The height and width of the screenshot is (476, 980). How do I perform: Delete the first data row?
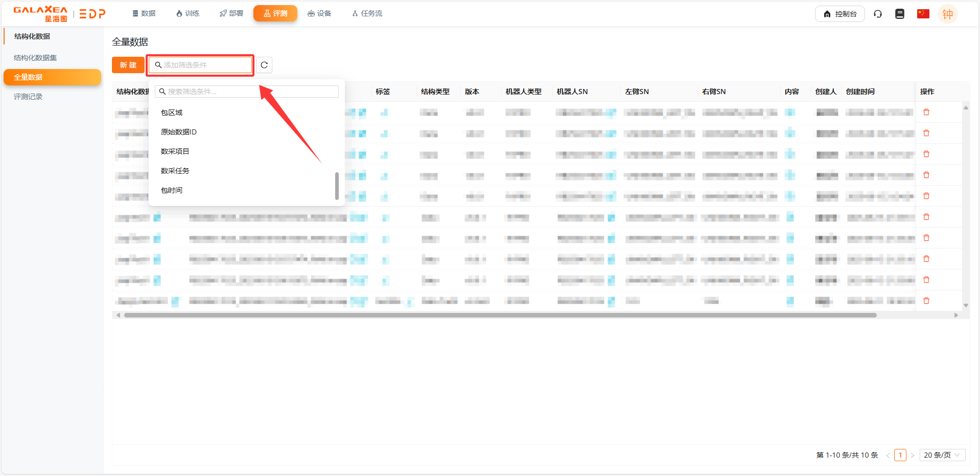coord(926,112)
